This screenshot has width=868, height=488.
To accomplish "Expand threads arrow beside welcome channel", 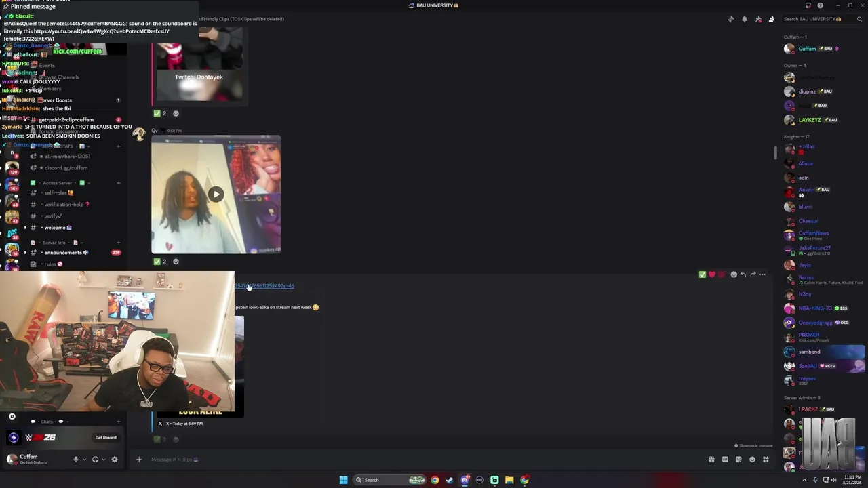I will 25,228.
